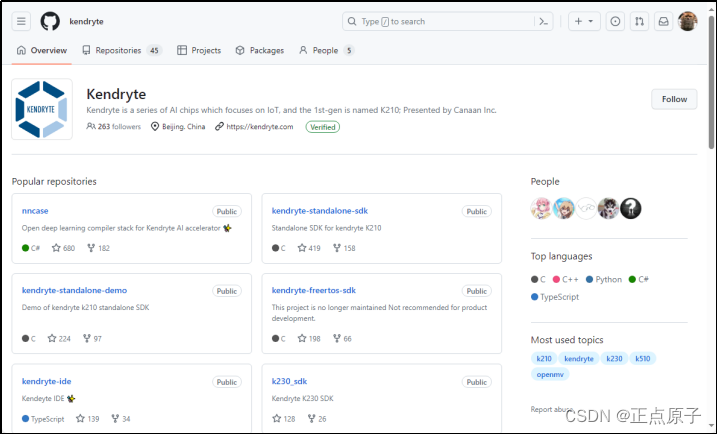Click the first member avatar under People
Screen dimensions: 717x434
541,209
